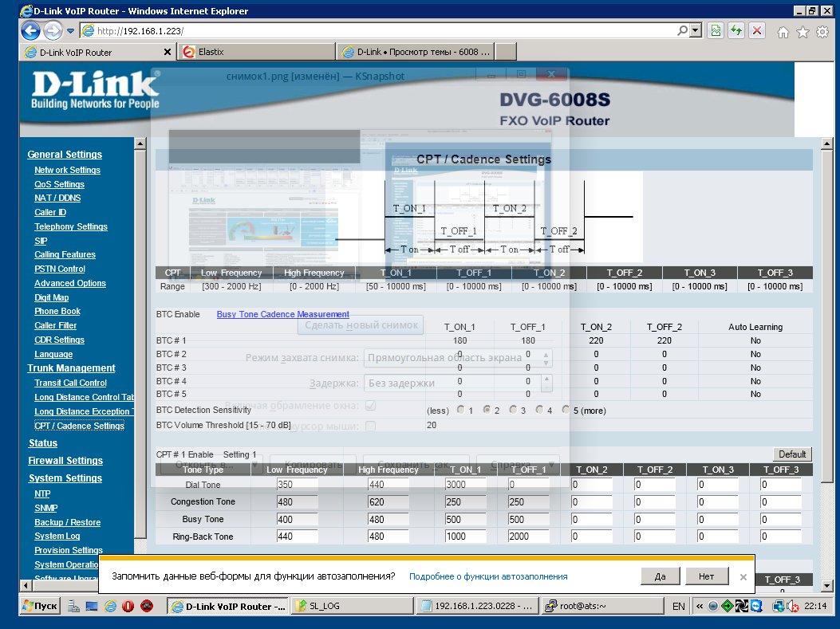Screen dimensions: 840x629
Task: Stop loading with the red X icon
Action: (x=756, y=30)
